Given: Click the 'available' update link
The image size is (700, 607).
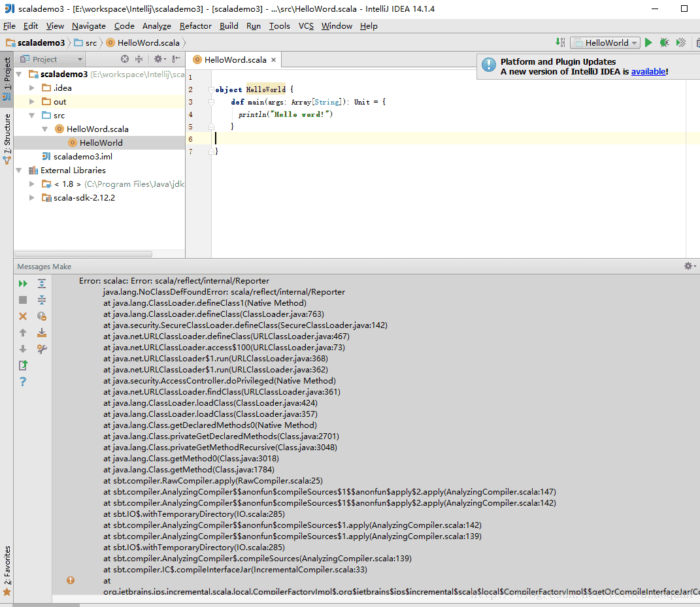Looking at the screenshot, I should click(648, 72).
